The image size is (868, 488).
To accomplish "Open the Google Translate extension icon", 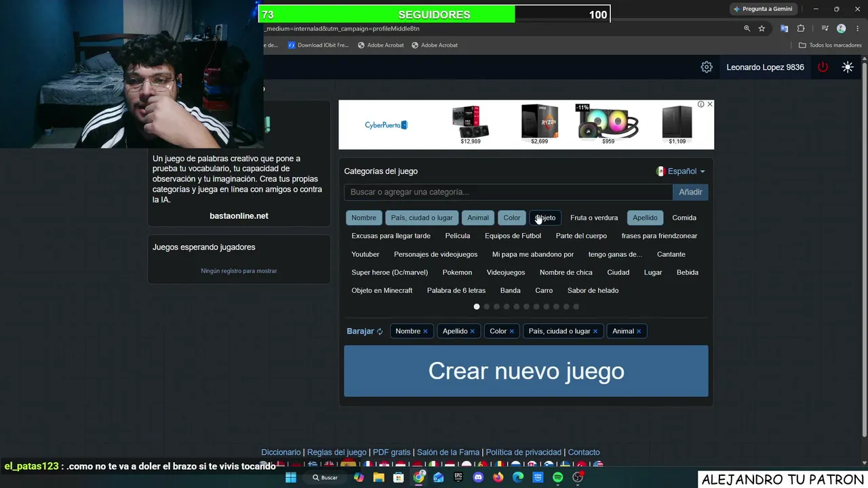I will click(785, 28).
